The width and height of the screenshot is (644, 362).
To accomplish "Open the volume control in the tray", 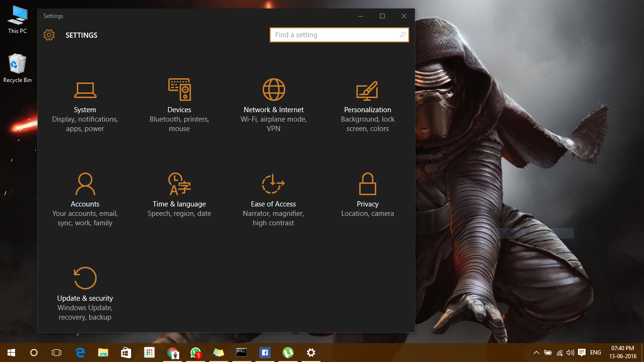I will pyautogui.click(x=570, y=353).
